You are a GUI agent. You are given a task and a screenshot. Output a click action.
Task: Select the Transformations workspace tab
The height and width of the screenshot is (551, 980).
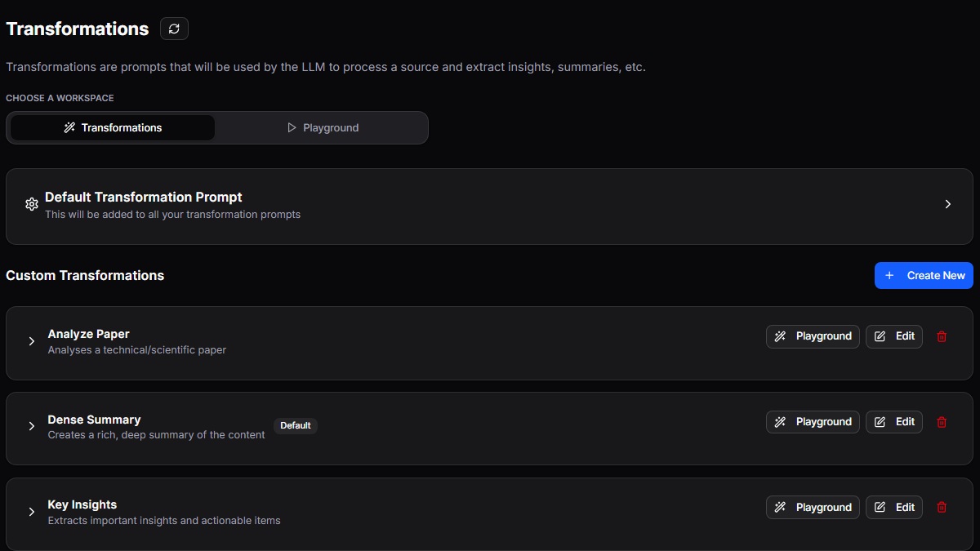tap(113, 127)
